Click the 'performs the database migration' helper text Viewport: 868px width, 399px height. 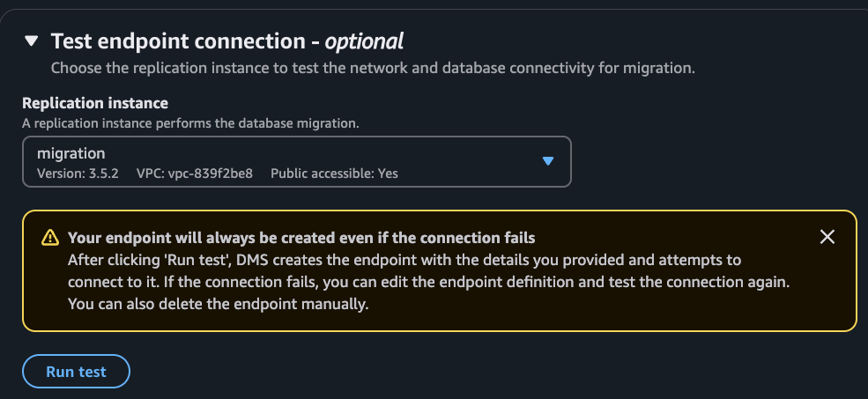click(264, 122)
